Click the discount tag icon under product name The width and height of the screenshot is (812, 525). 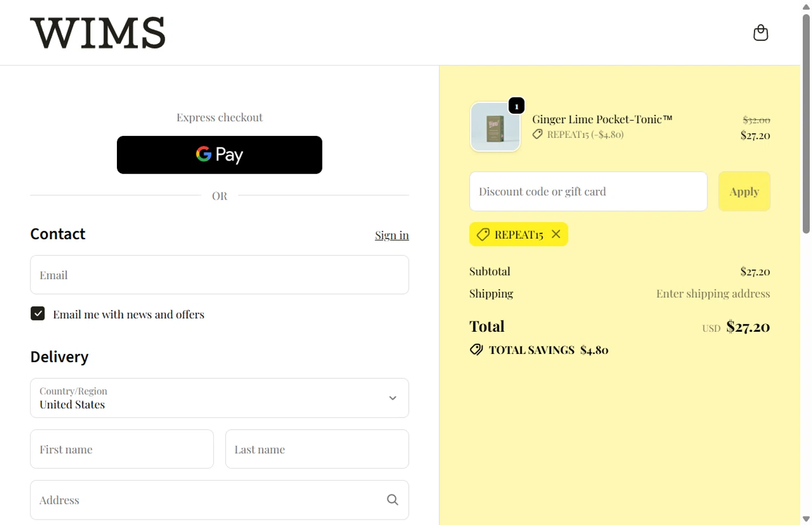(x=538, y=134)
